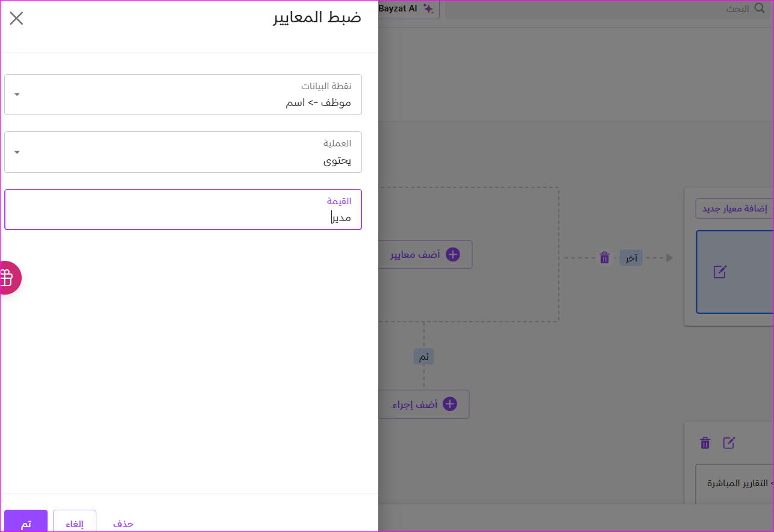Click trash icon above التقارير المباشرة box
Image resolution: width=774 pixels, height=532 pixels.
coord(705,443)
